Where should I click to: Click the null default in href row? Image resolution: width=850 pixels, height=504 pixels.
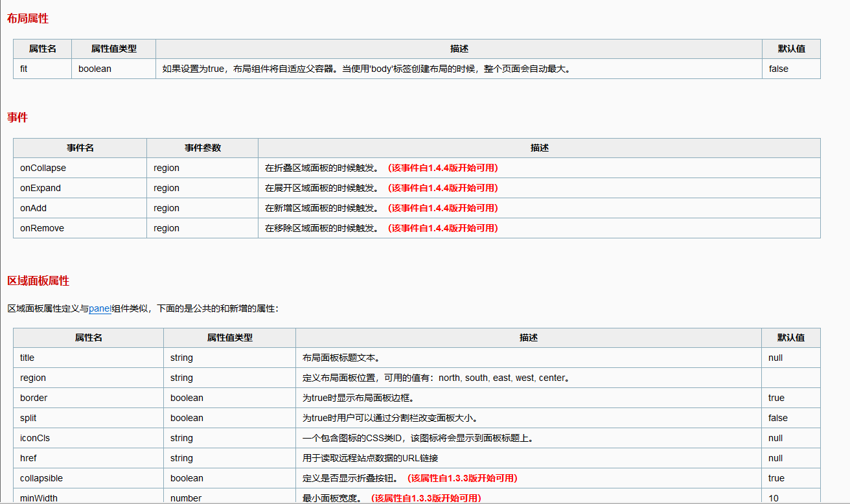pyautogui.click(x=775, y=458)
